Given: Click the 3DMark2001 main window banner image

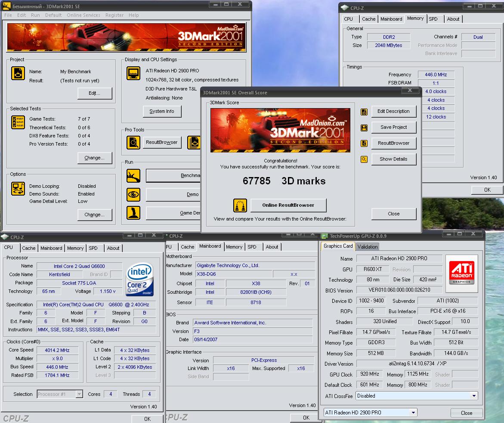Looking at the screenshot, I should (x=127, y=37).
